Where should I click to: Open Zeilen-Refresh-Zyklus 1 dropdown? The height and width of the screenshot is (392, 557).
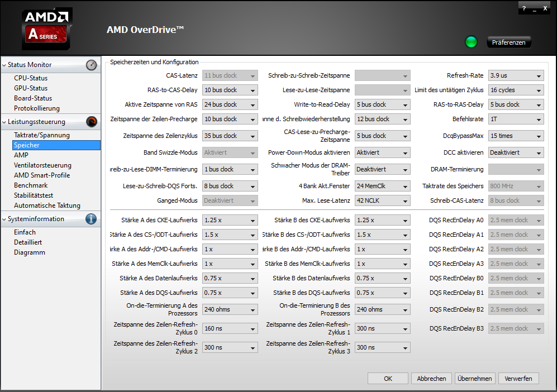[x=383, y=329]
